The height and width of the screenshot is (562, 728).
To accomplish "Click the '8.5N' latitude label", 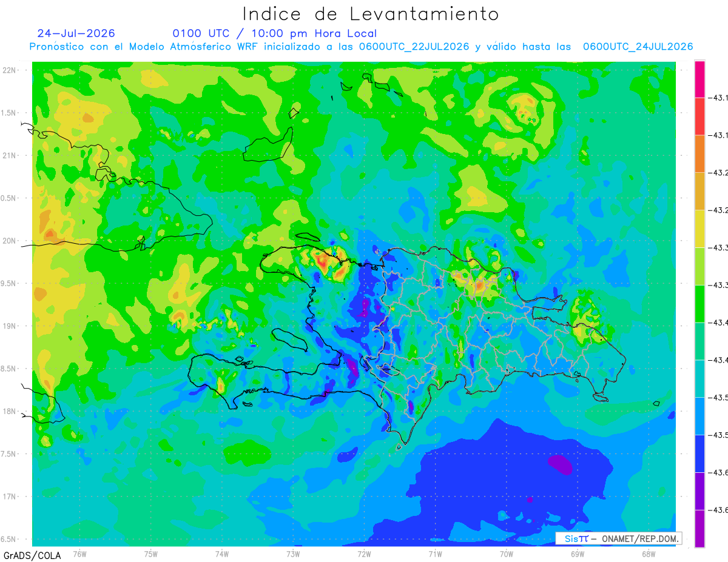I will click(8, 369).
